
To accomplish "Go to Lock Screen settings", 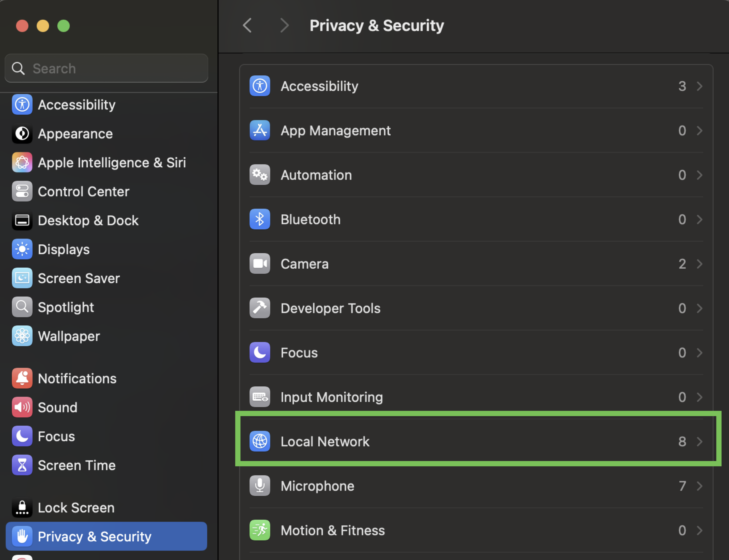I will [x=76, y=508].
